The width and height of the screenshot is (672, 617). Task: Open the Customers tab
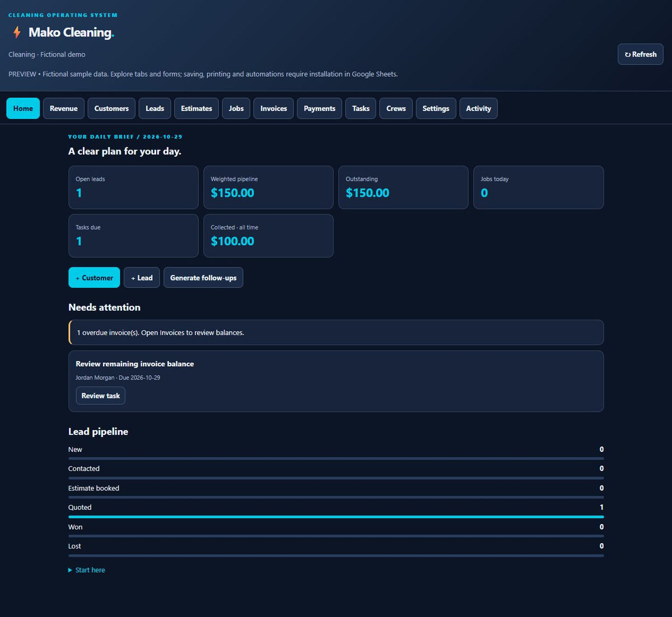(x=111, y=109)
